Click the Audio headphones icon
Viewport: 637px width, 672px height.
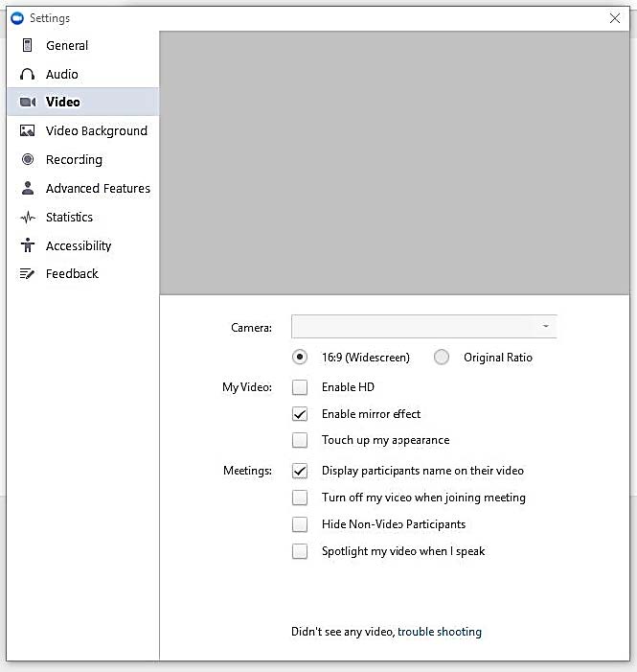click(x=27, y=74)
